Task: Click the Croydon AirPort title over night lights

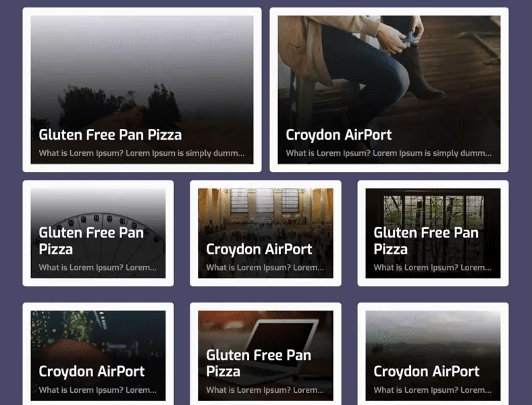Action: [x=92, y=371]
